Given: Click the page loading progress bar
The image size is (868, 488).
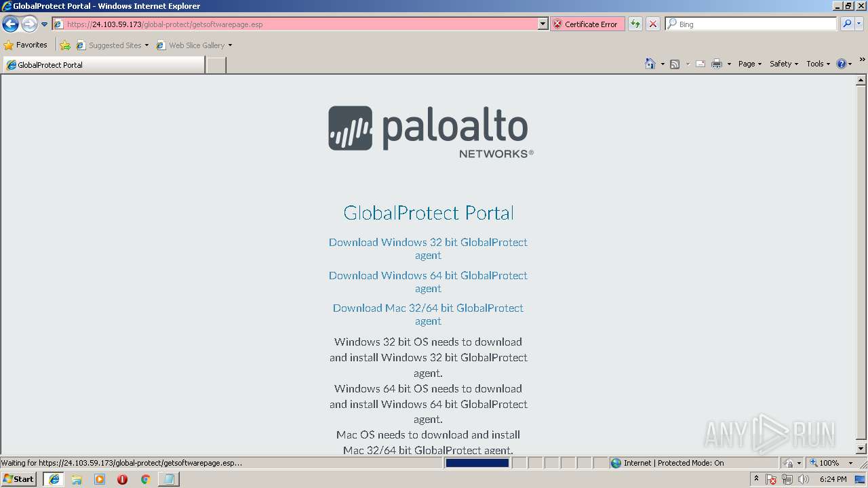Looking at the screenshot, I should [x=477, y=463].
